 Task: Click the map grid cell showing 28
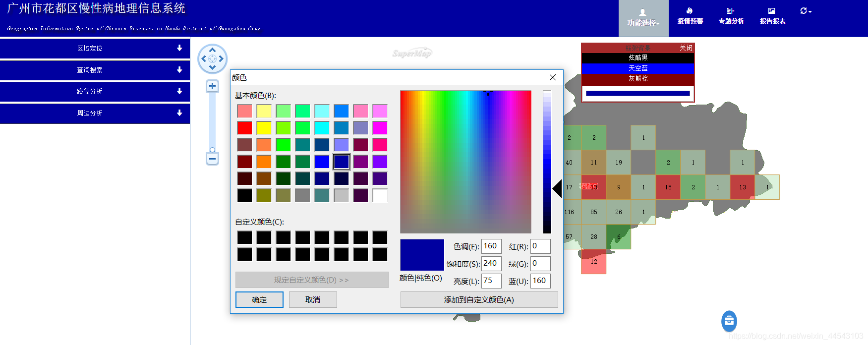click(593, 236)
